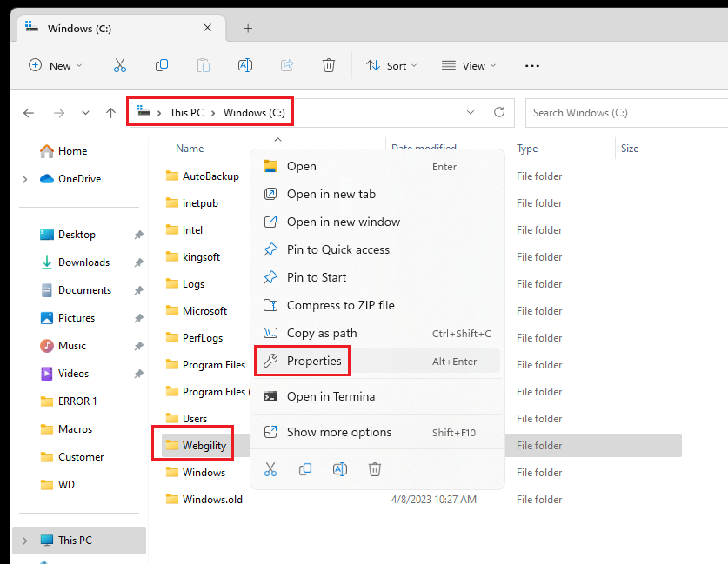Click the Cut icon in the toolbar

[120, 65]
